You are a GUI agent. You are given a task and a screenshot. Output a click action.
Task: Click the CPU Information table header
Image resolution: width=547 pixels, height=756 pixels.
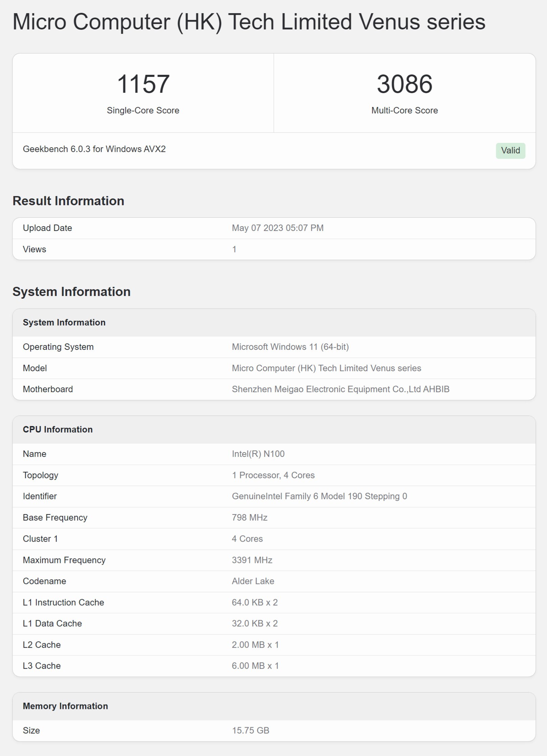(x=58, y=429)
